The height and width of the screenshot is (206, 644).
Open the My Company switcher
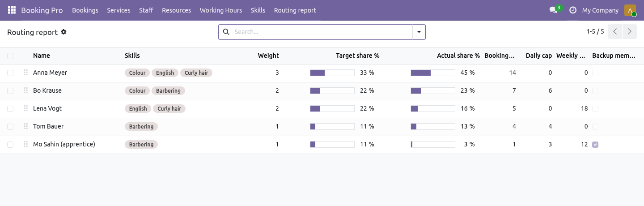coord(600,10)
